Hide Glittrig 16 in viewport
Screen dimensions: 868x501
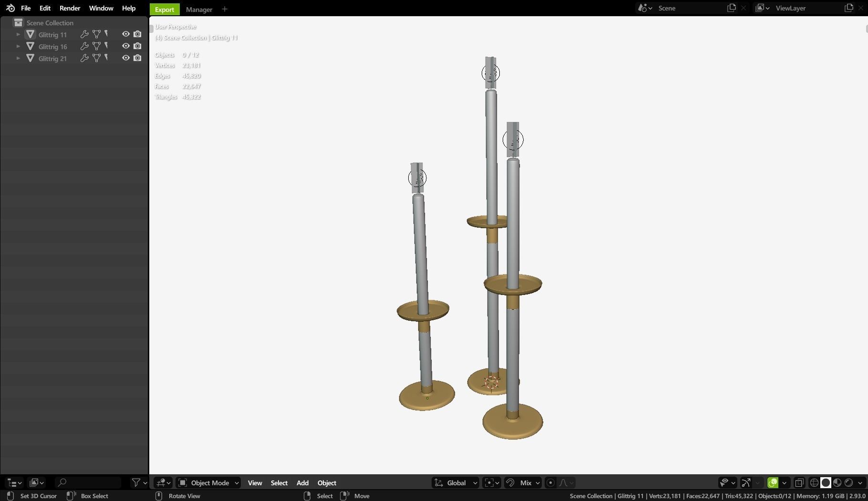coord(126,46)
